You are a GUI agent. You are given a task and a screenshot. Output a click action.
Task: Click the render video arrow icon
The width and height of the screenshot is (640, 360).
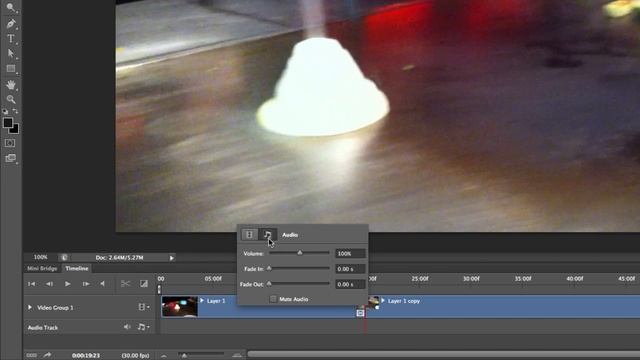[47, 355]
